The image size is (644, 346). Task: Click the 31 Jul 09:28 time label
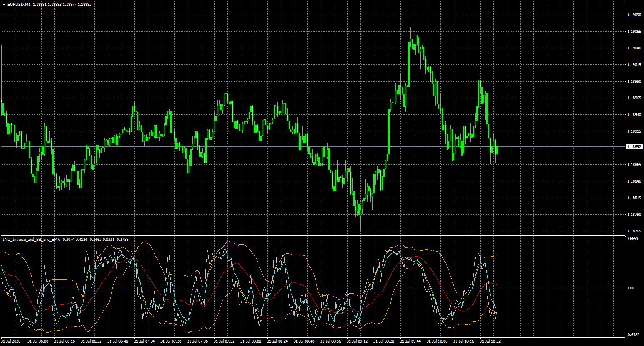[384, 341]
